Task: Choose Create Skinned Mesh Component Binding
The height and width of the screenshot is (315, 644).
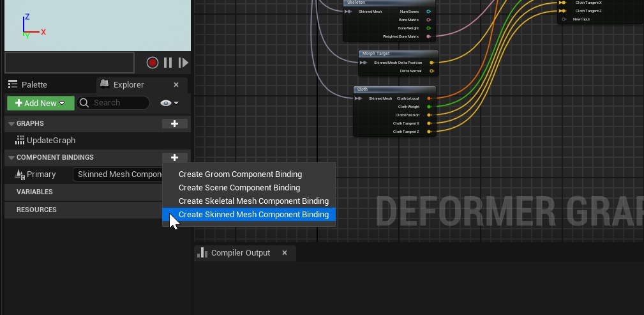Action: 253,215
